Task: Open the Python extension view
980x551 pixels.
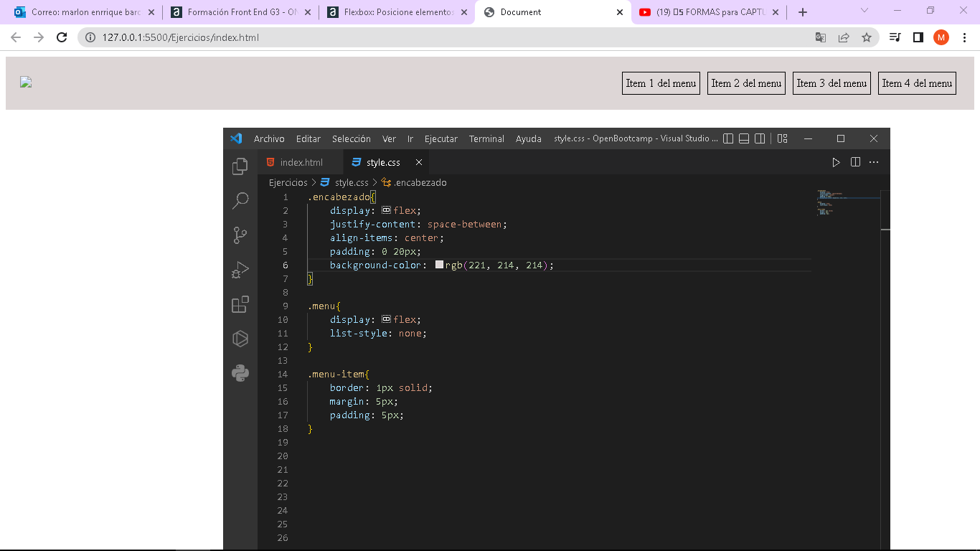Action: click(240, 373)
